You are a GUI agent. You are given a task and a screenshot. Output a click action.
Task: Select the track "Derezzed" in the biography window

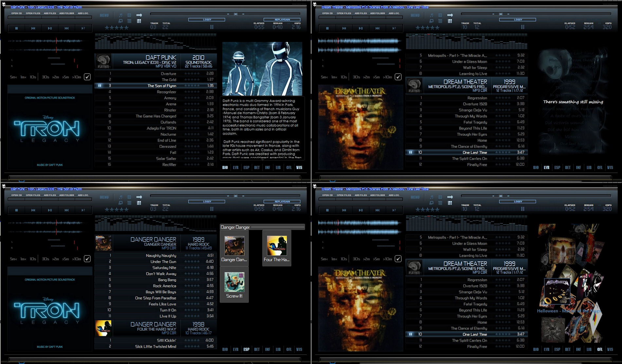pyautogui.click(x=155, y=147)
